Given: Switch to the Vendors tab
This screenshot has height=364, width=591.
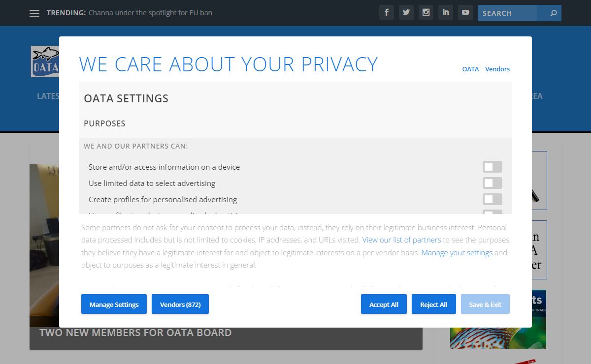Looking at the screenshot, I should point(497,69).
